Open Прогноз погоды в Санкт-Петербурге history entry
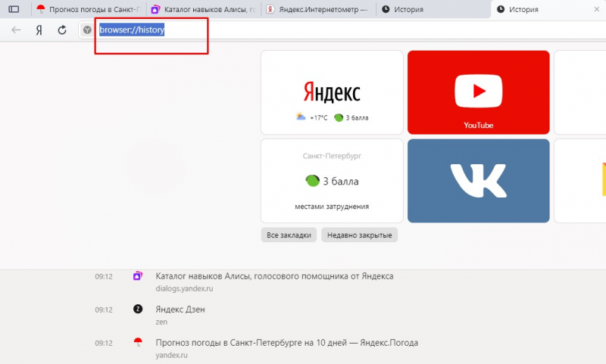The image size is (606, 364). pos(287,343)
